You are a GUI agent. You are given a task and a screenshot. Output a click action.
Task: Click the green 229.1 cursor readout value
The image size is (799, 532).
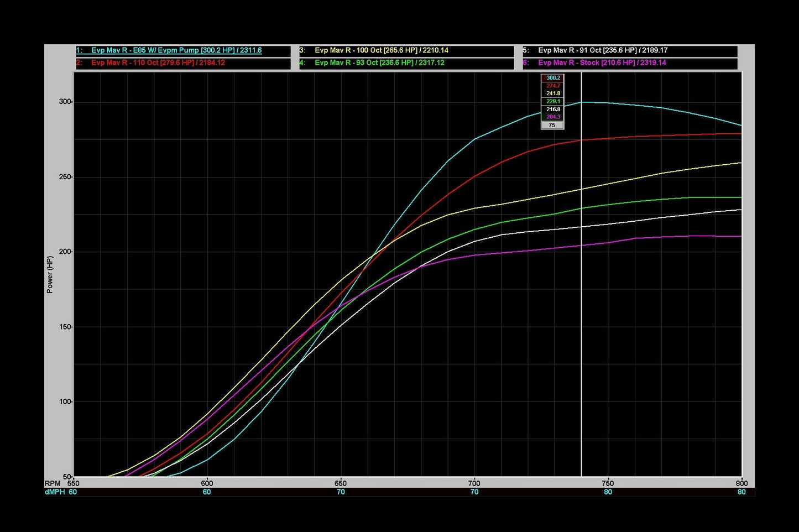[x=552, y=101]
